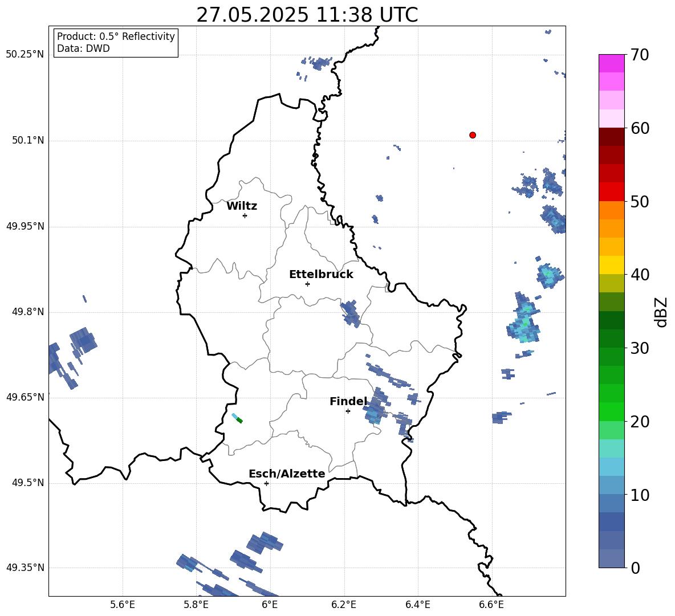Image resolution: width=675 pixels, height=616 pixels.
Task: Click the 50 label on the colorbar
Action: (640, 201)
